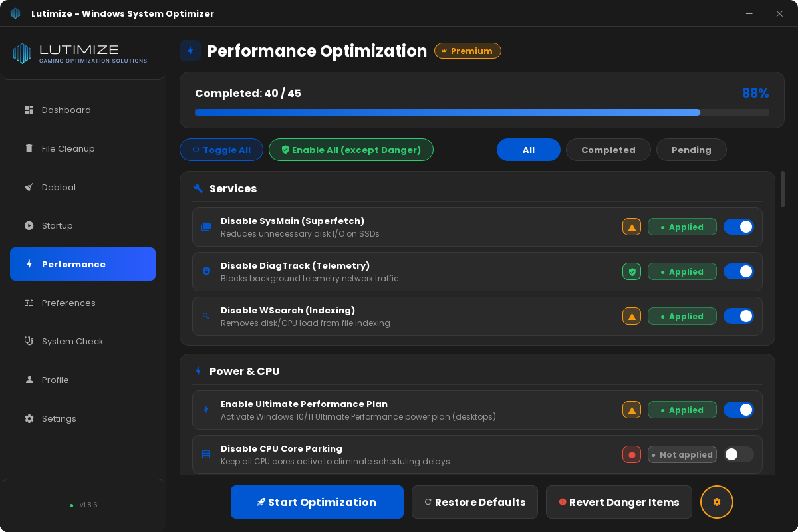Click the warning triangle on the WSearch row
The image size is (798, 532).
(632, 316)
